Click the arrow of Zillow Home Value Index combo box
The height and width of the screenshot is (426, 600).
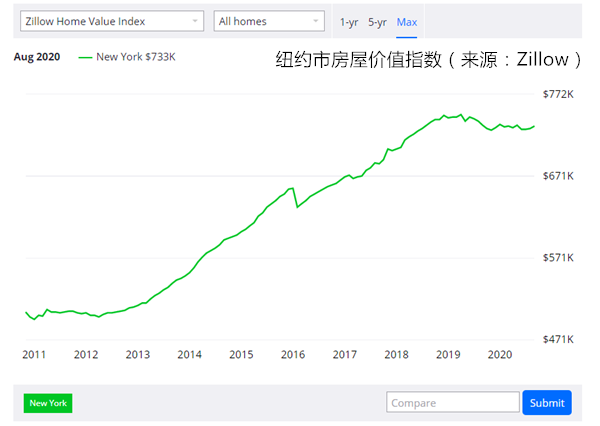(x=195, y=21)
